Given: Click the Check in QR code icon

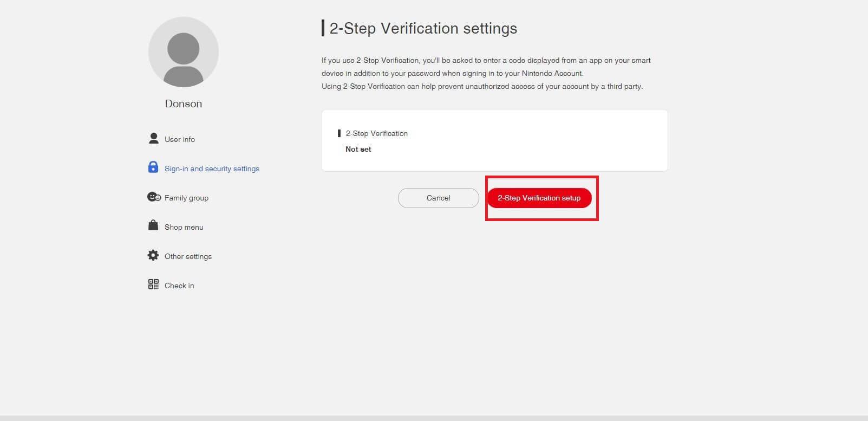Looking at the screenshot, I should [x=153, y=284].
